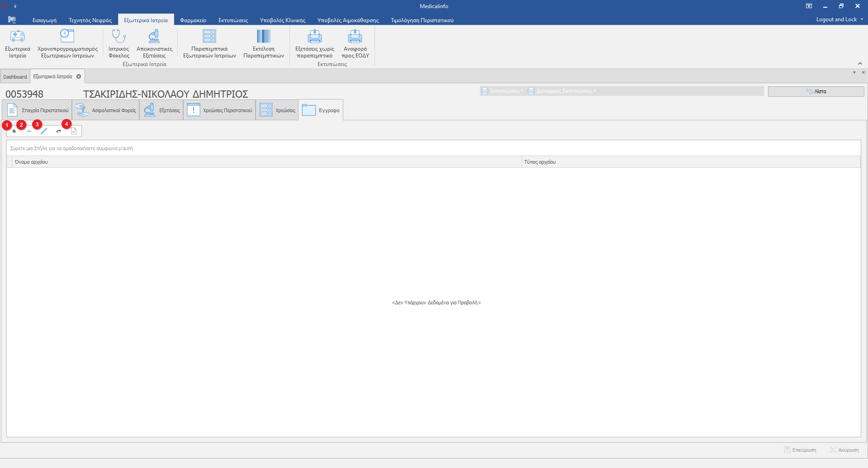This screenshot has width=868, height=468.
Task: Click the plus icon to add a document
Action: pos(14,131)
